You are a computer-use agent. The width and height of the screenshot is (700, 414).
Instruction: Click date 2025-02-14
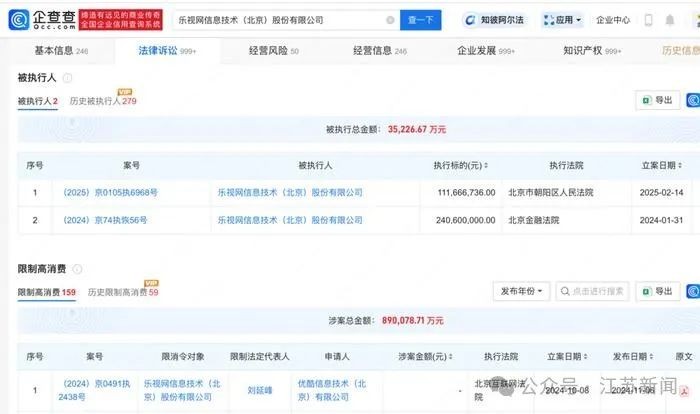661,192
